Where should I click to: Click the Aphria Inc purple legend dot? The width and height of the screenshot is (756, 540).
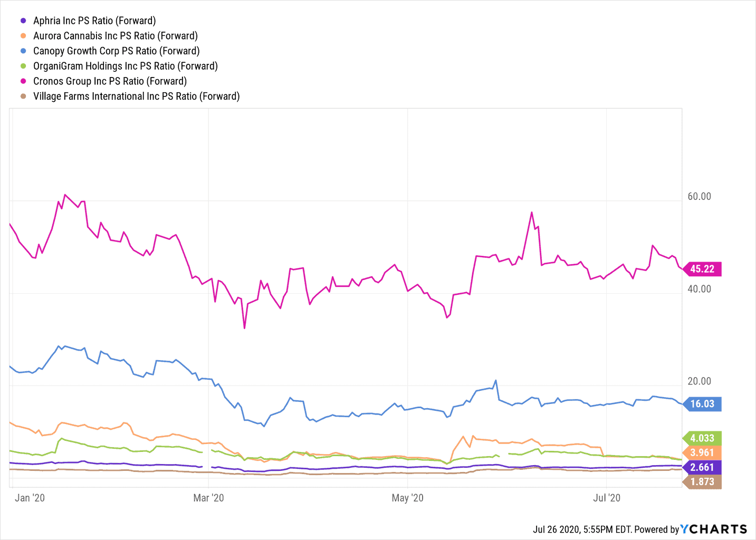23,21
